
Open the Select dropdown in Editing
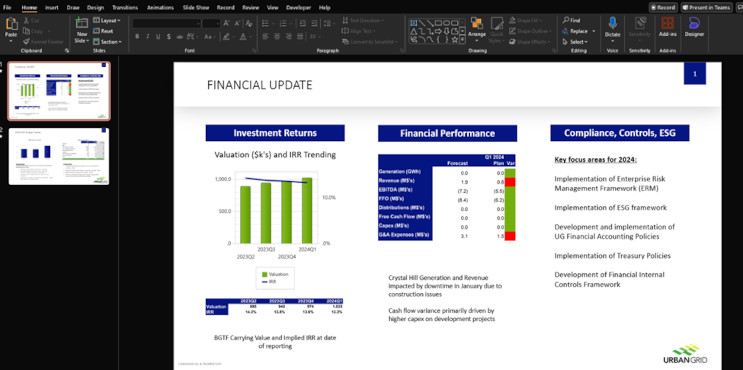tap(575, 42)
